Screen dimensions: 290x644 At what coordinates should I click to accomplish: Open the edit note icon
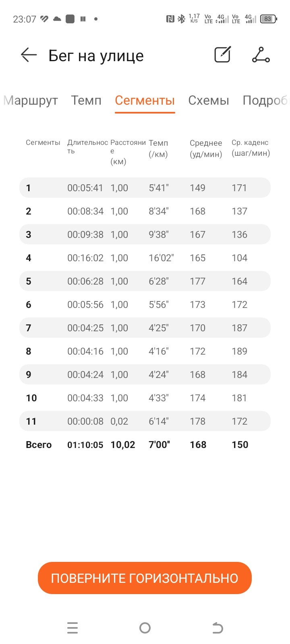pos(222,54)
